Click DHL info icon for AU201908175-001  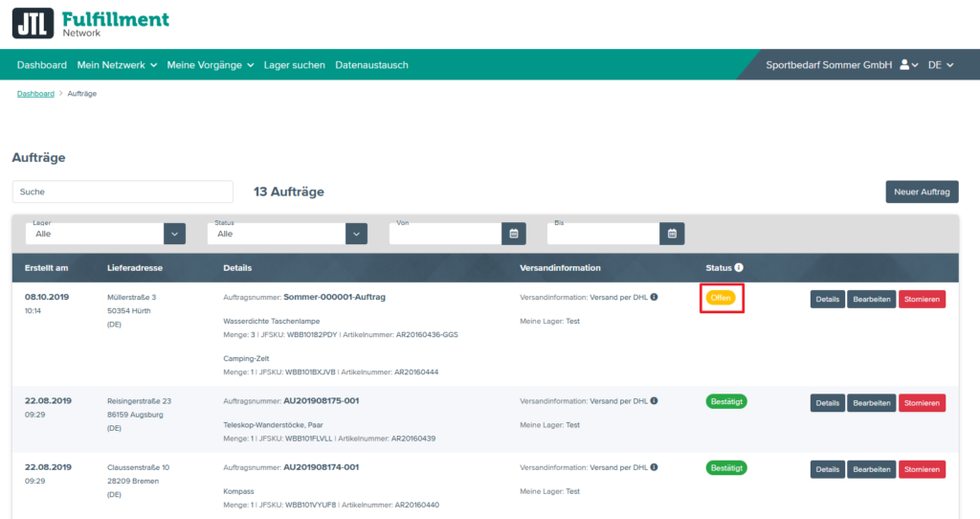(654, 401)
